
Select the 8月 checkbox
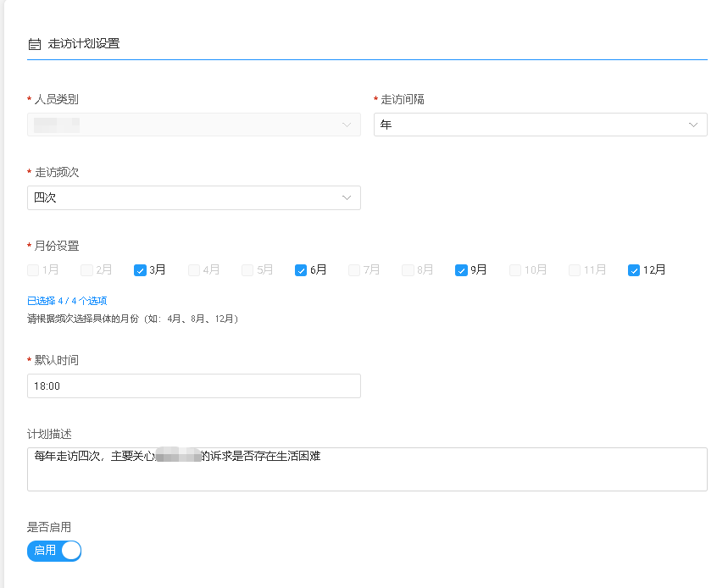[408, 269]
